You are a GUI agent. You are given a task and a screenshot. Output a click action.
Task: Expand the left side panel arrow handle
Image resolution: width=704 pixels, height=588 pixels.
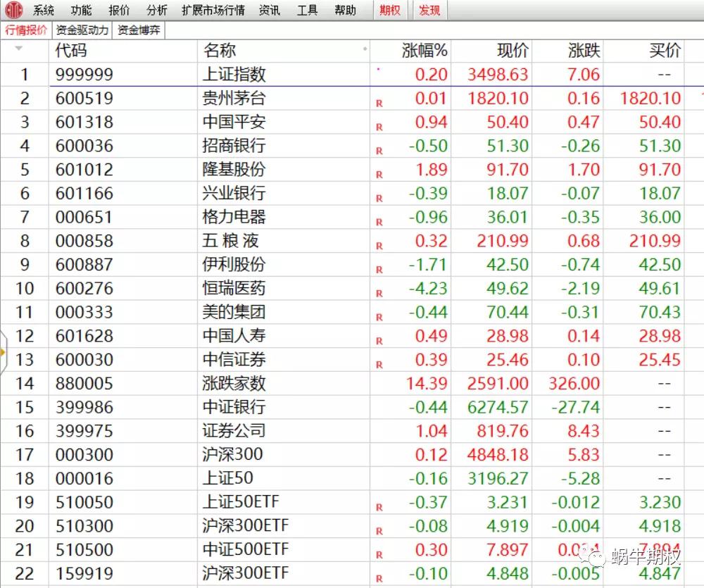(x=4, y=350)
